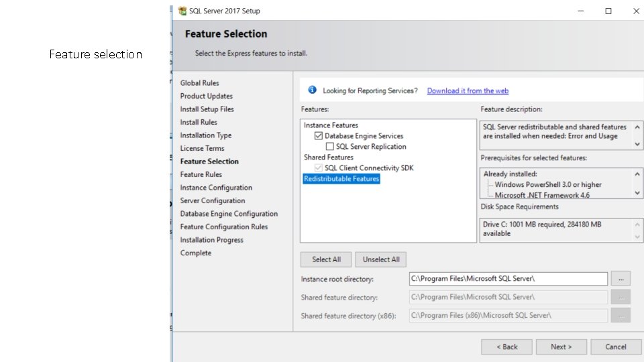The image size is (644, 362).
Task: Click the shared feature directory field
Action: point(508,297)
